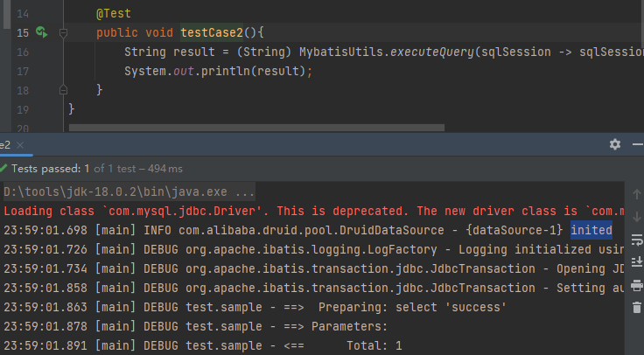Close the run configuration tab
644x355 pixels.
(21, 145)
